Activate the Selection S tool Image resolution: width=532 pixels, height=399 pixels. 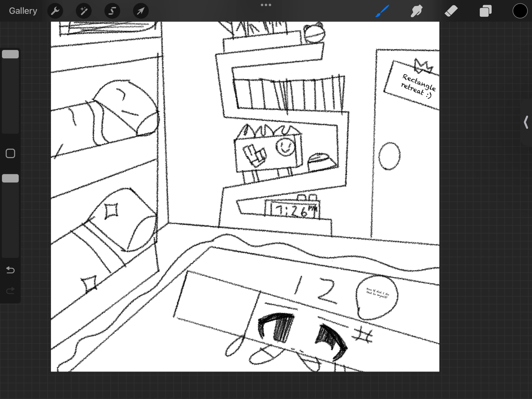tap(112, 11)
